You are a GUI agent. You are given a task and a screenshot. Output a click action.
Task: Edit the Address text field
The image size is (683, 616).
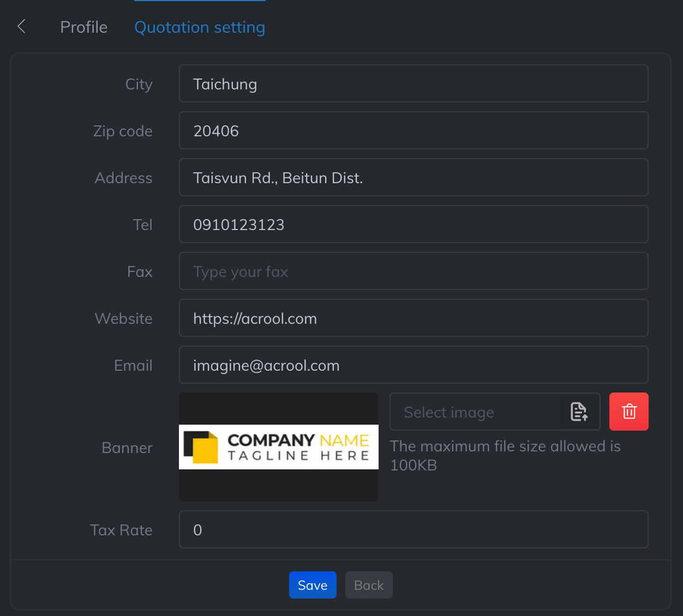point(413,177)
